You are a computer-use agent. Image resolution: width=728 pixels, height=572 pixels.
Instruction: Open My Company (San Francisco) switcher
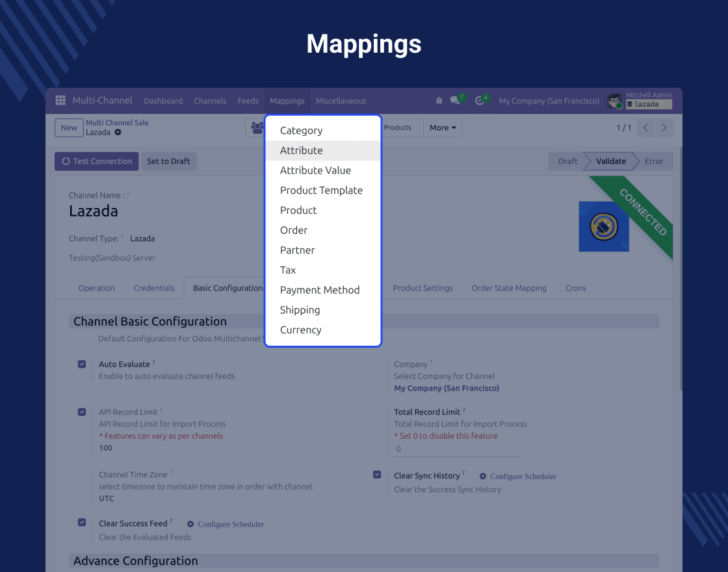click(x=549, y=101)
